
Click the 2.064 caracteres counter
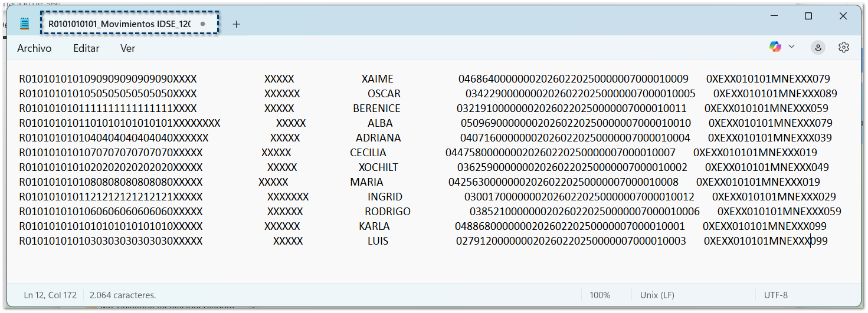(x=123, y=295)
